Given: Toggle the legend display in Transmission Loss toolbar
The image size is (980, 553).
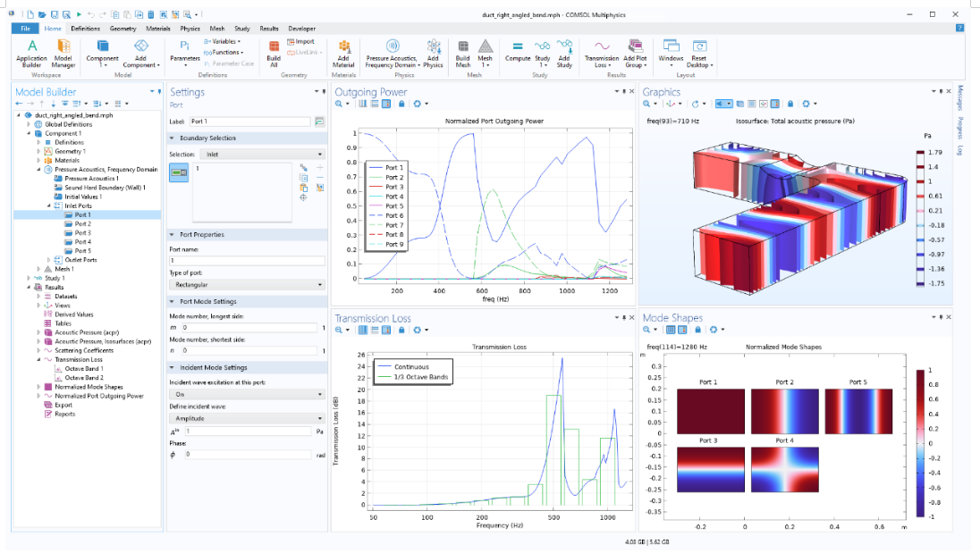Looking at the screenshot, I should pos(386,330).
